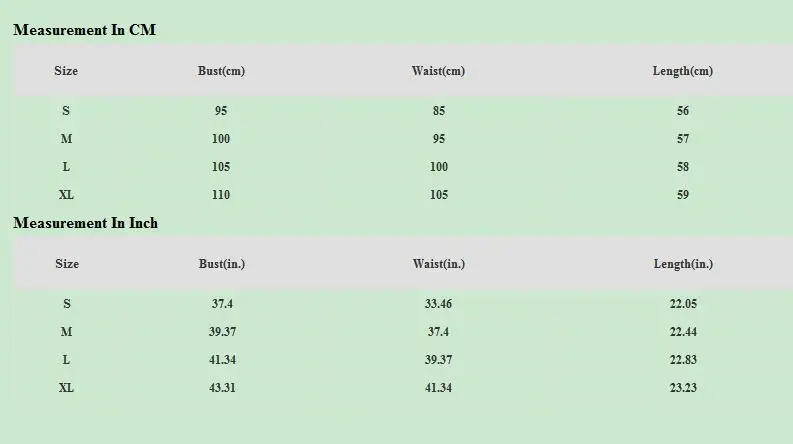Click the M length value 22.44
The image size is (793, 444).
(x=683, y=332)
